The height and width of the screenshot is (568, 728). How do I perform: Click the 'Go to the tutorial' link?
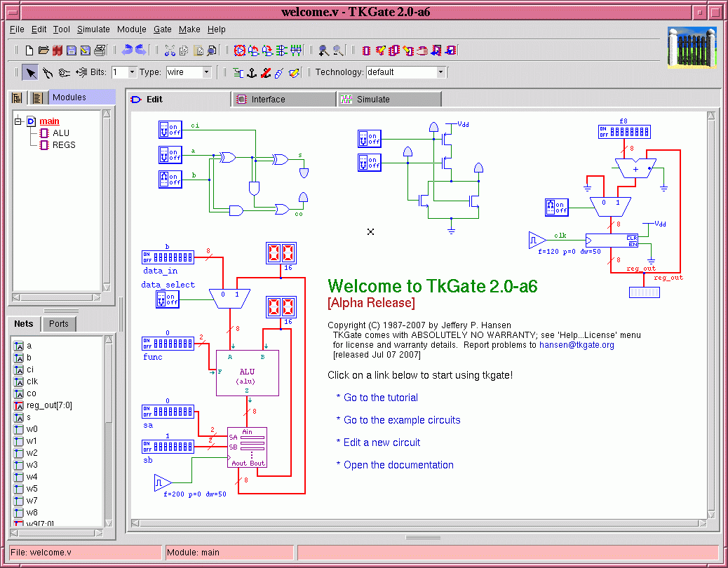click(x=379, y=398)
